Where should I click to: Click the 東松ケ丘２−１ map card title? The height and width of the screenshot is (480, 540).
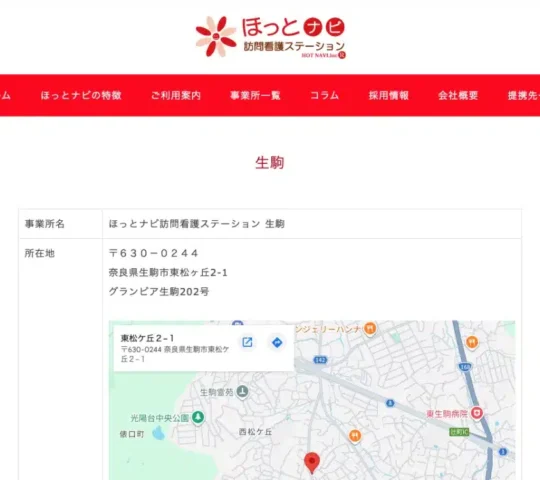coord(147,338)
